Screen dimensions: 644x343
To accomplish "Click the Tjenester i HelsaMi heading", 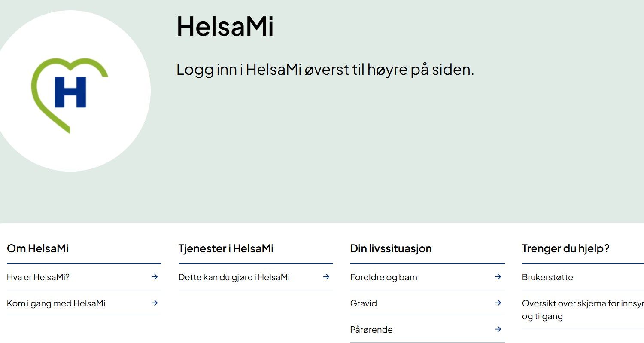I will click(226, 248).
